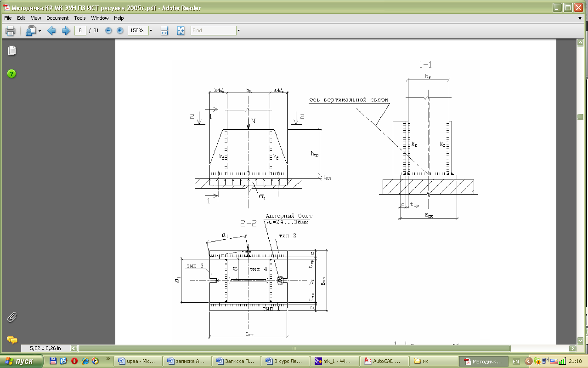Open the Document menu
This screenshot has height=368, width=588.
click(x=57, y=18)
